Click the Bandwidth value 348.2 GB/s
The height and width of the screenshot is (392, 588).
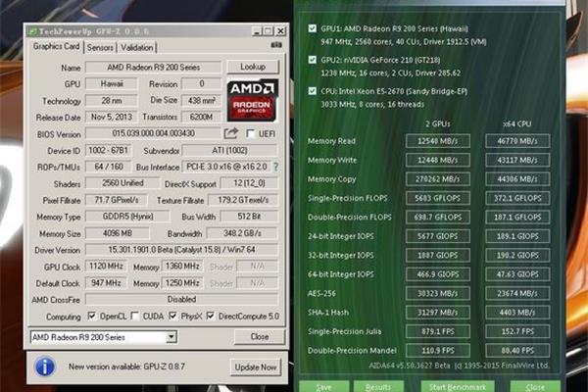(x=242, y=233)
